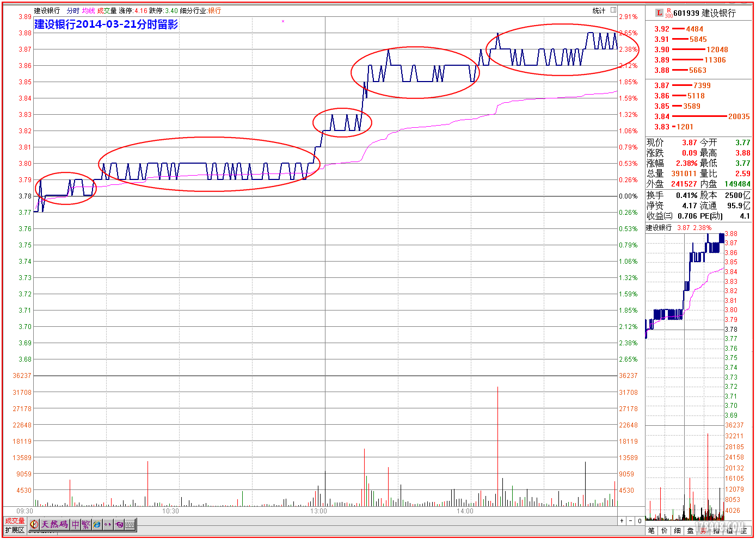
Task: Click the minus zoom button
Action: pyautogui.click(x=631, y=521)
